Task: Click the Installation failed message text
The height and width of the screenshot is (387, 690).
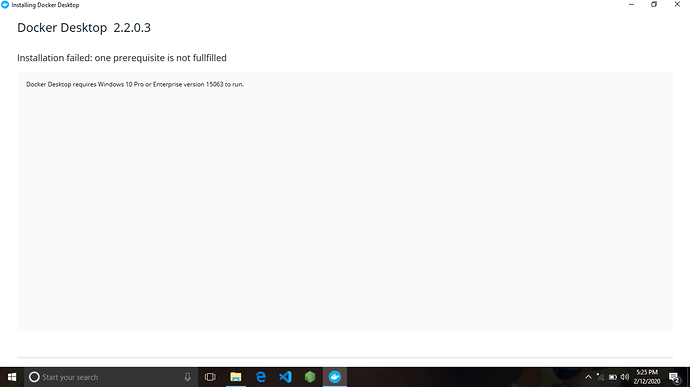Action: coord(122,58)
